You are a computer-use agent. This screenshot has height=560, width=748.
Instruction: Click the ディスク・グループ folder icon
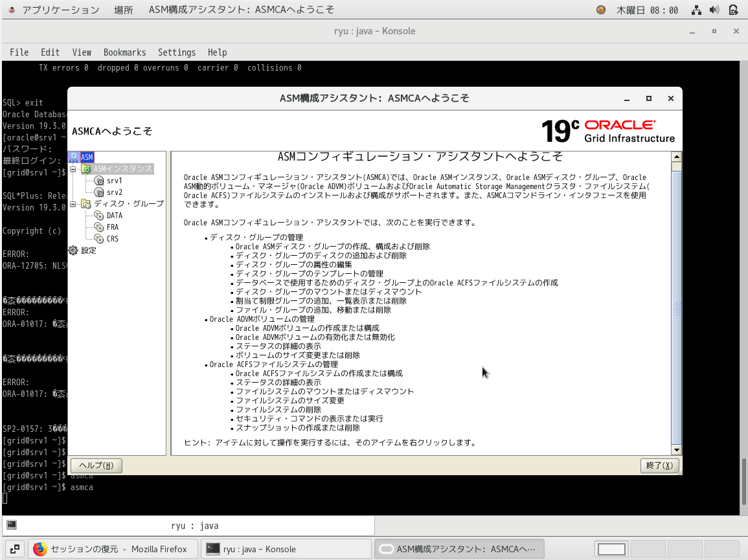[x=86, y=204]
